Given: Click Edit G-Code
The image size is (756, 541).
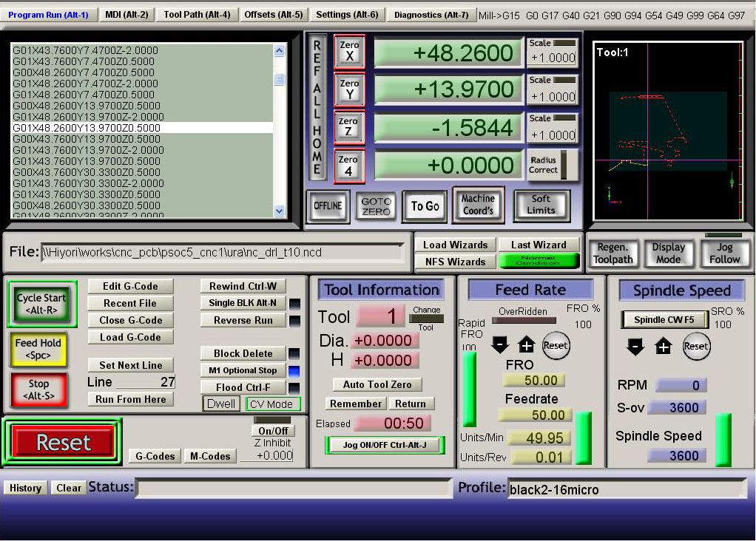Looking at the screenshot, I should click(130, 286).
